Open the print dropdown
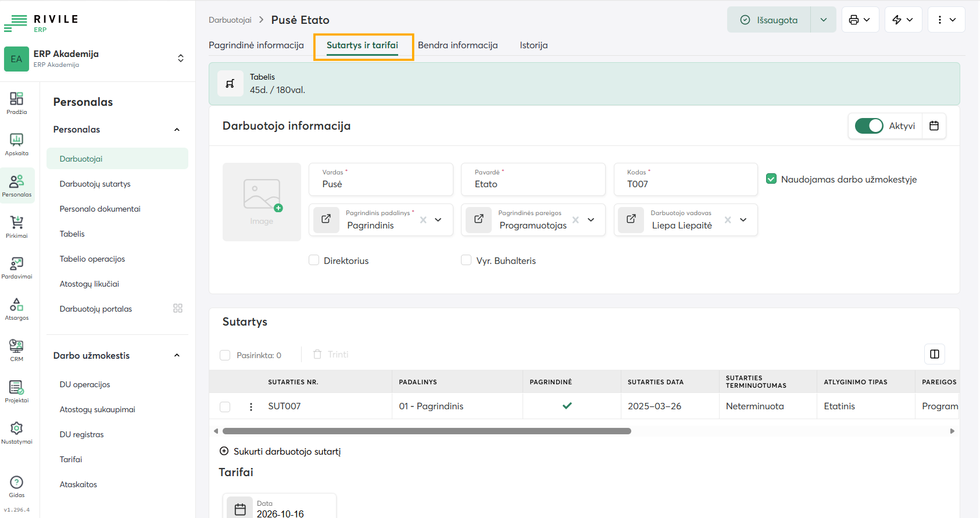This screenshot has height=518, width=980. [860, 20]
